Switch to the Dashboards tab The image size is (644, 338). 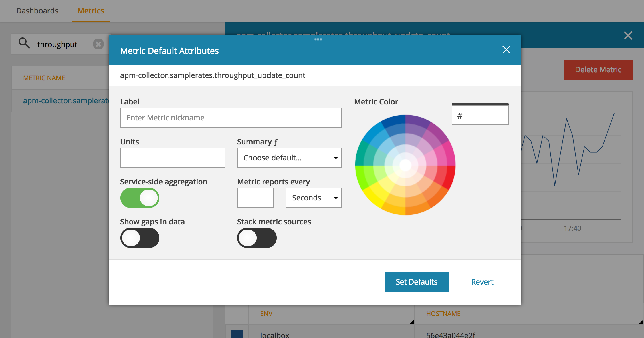(x=37, y=11)
